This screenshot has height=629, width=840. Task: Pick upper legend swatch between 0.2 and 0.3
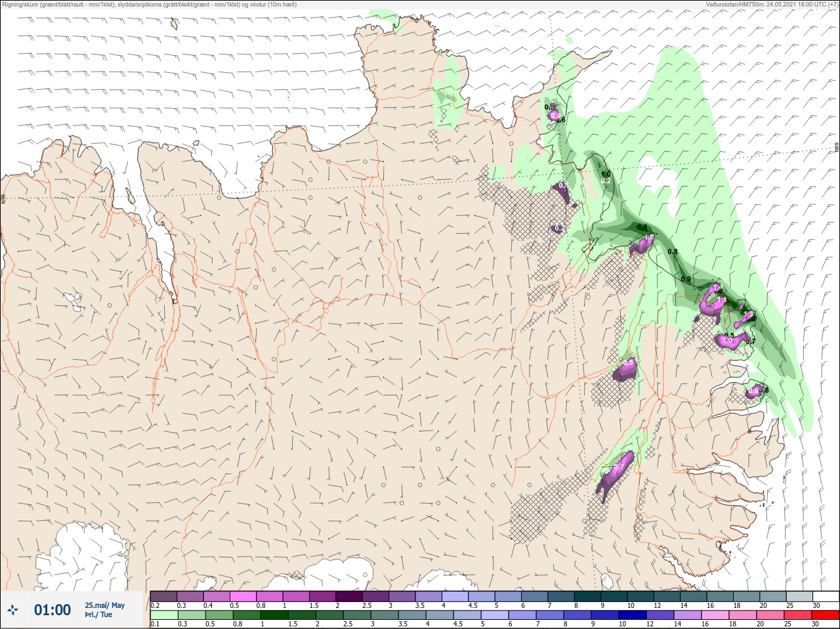163,596
